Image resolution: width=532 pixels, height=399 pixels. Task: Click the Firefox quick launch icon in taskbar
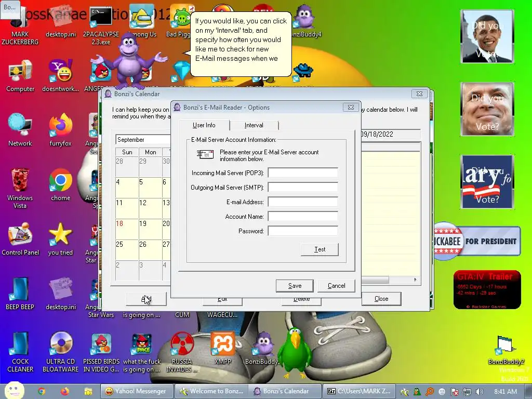65,391
